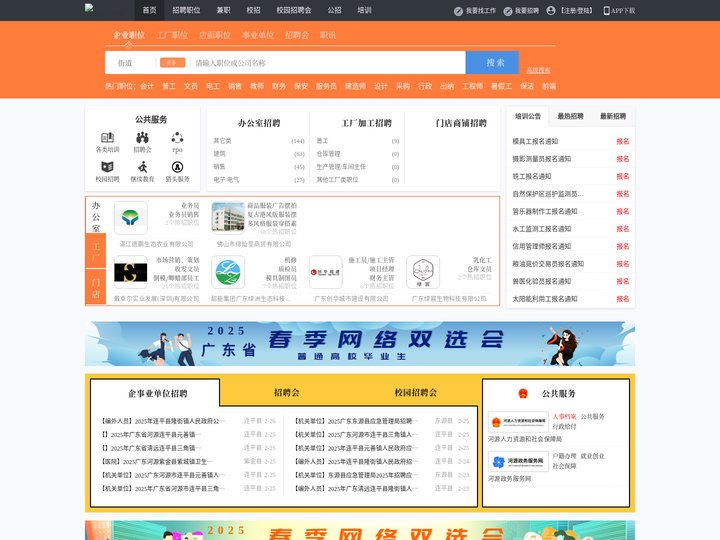Switch to the 最新招聘 tab
Viewport: 720px width, 540px height.
coord(613,116)
